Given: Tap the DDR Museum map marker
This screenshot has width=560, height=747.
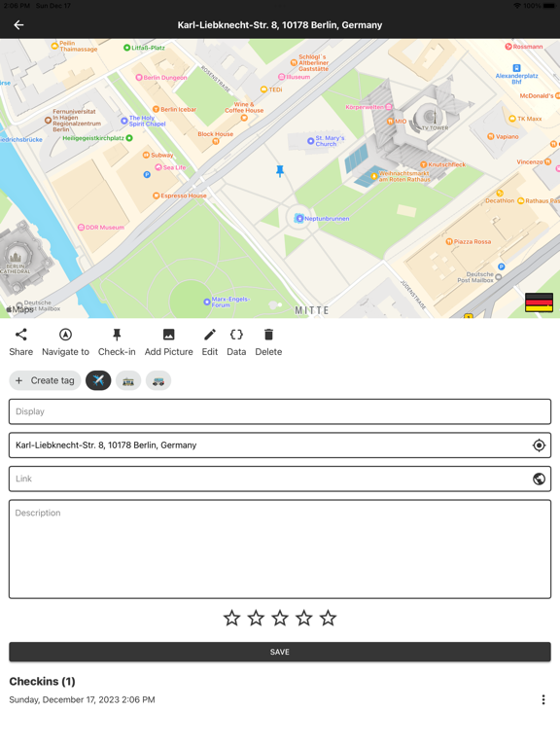Looking at the screenshot, I should pyautogui.click(x=81, y=228).
